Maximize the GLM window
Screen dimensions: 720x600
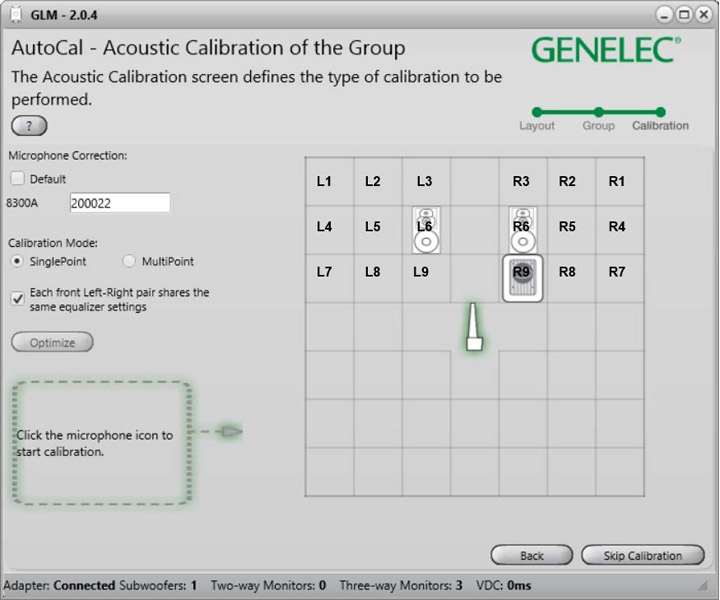(x=684, y=15)
